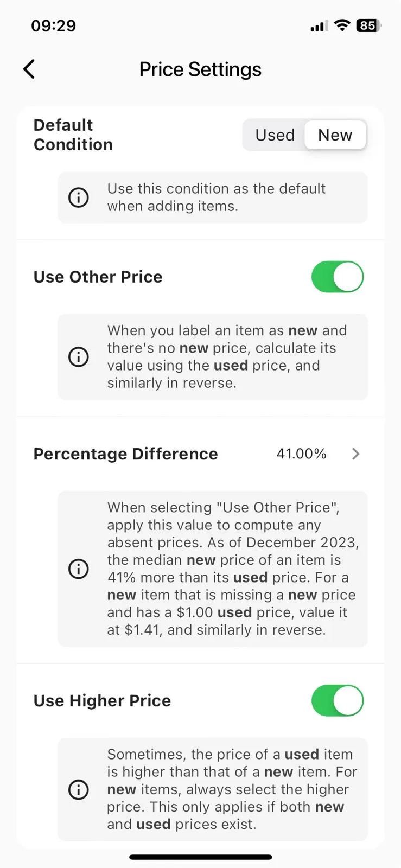Tap the Use Other Price label

[x=98, y=277]
